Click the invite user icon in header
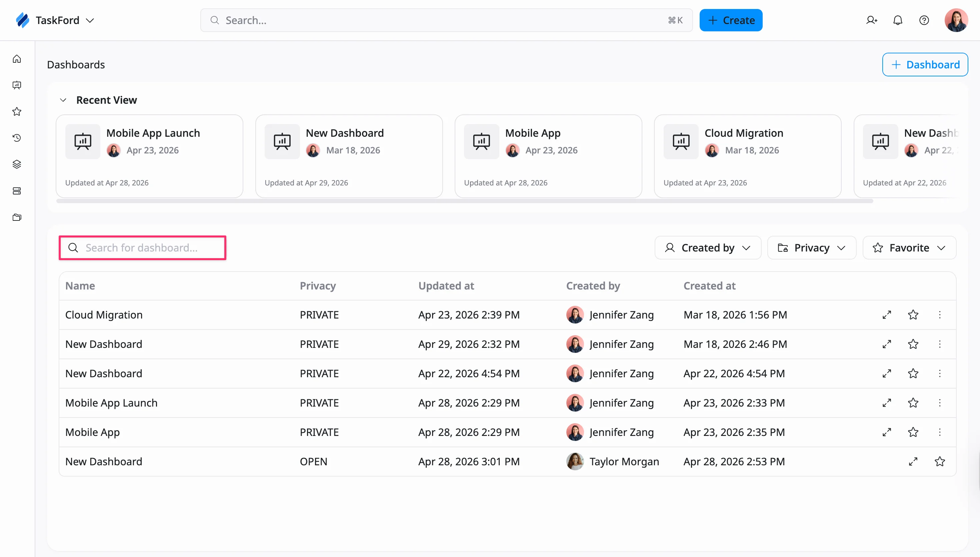980x557 pixels. coord(871,20)
